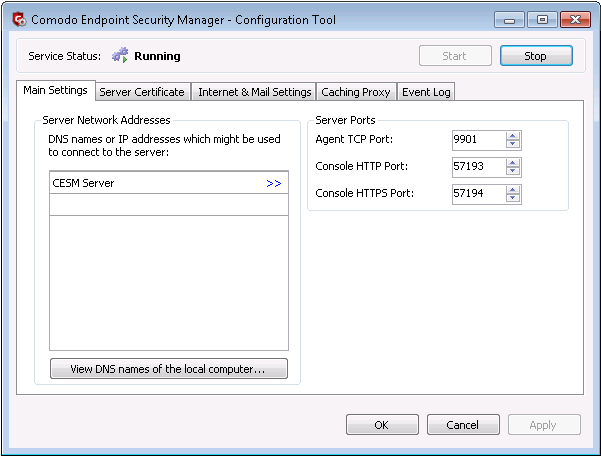Image resolution: width=601 pixels, height=457 pixels.
Task: Switch to the Caching Proxy tab
Action: pyautogui.click(x=356, y=92)
